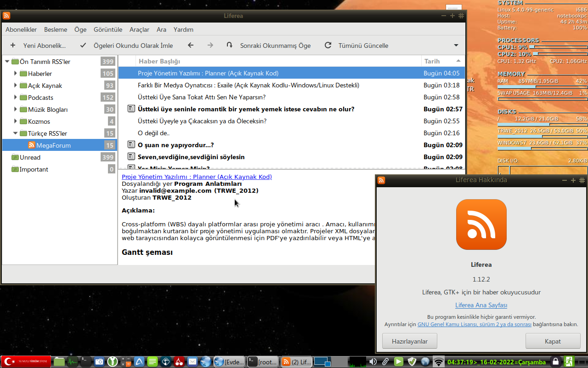Go to previous item with left arrow

click(x=191, y=46)
